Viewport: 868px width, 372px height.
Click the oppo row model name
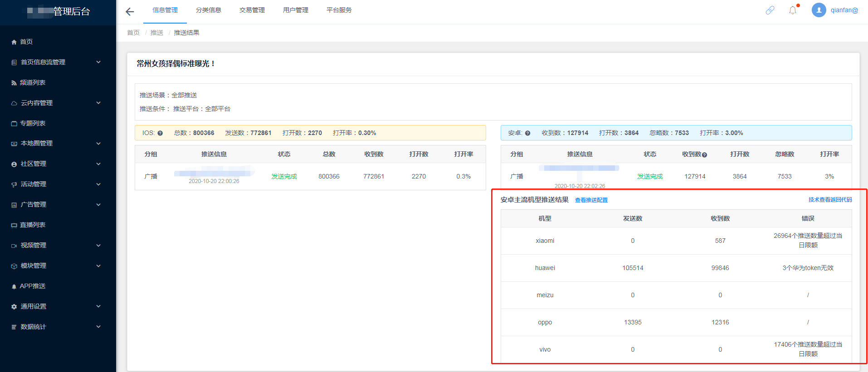545,322
